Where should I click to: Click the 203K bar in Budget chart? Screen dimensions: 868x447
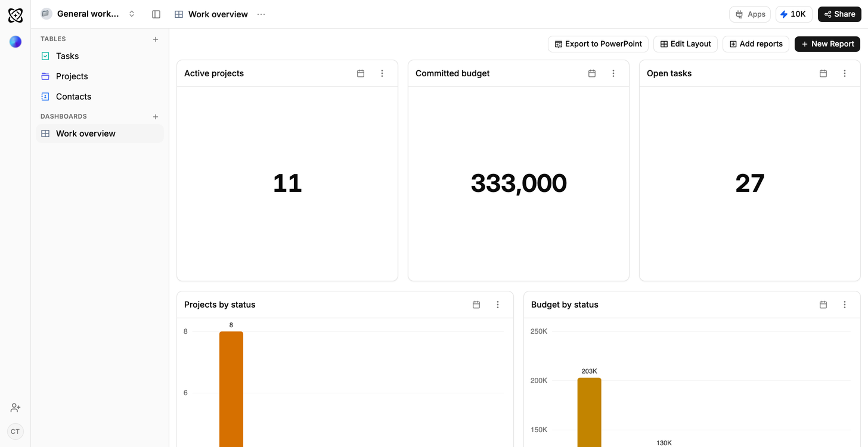point(589,412)
